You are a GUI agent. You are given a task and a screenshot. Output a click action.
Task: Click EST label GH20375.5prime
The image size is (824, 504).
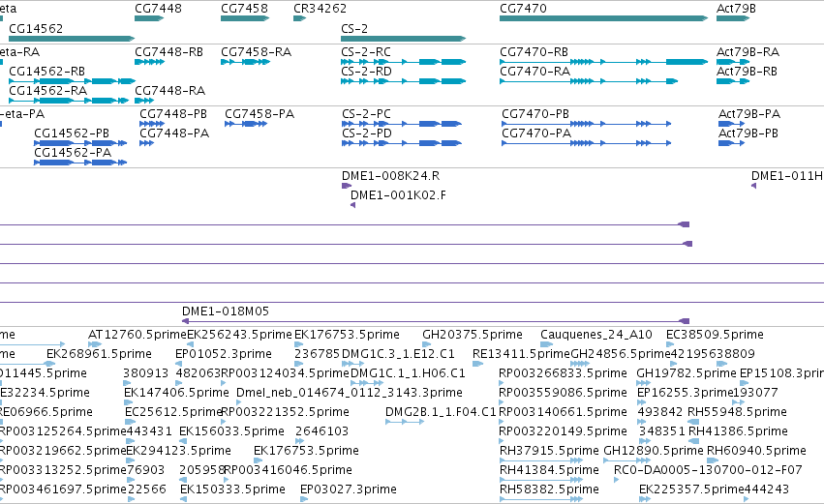click(473, 335)
